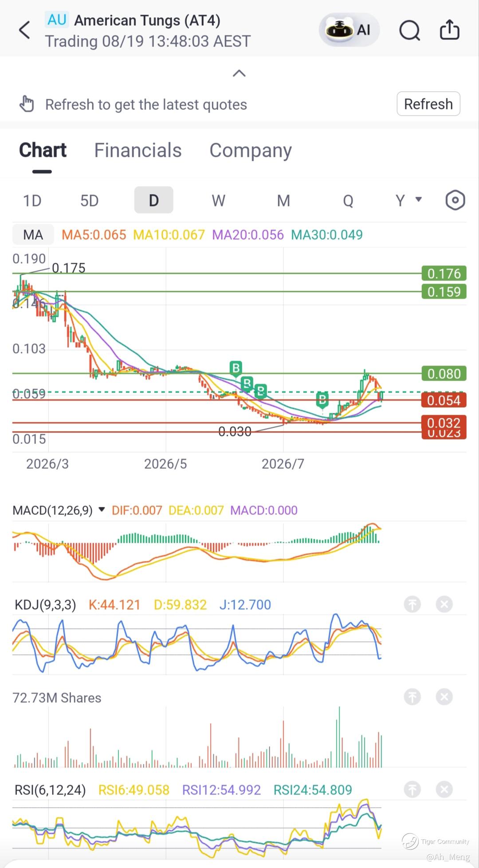Select the M monthly timeframe

click(x=283, y=201)
